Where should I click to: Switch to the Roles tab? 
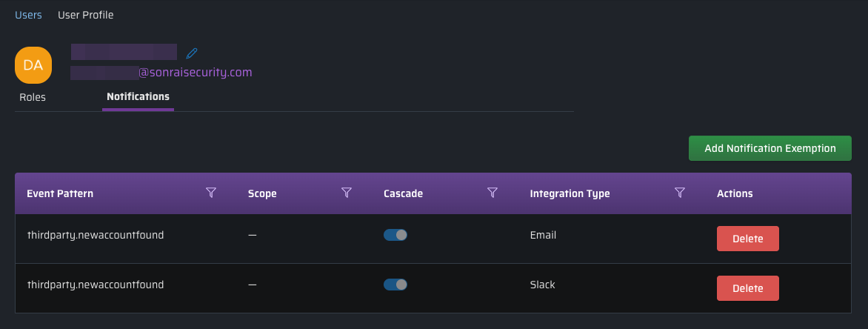33,97
